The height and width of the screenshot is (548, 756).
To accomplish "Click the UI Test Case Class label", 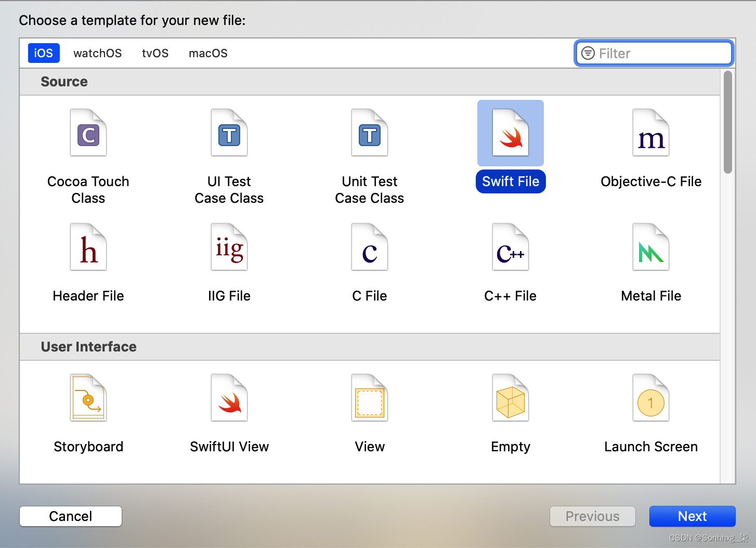I will coord(229,190).
